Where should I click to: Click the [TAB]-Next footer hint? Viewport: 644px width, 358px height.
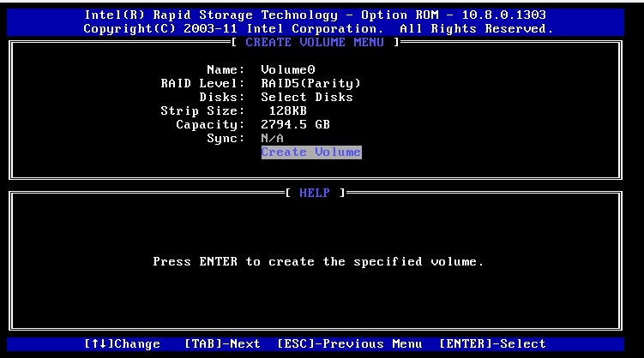pos(222,343)
